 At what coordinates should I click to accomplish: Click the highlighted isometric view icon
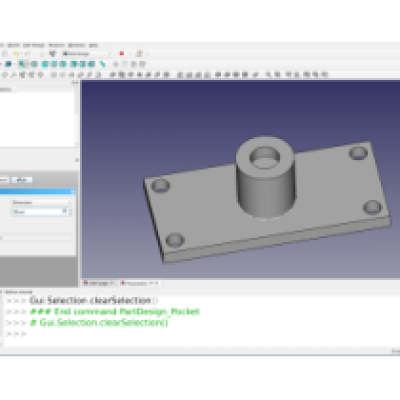pos(22,64)
